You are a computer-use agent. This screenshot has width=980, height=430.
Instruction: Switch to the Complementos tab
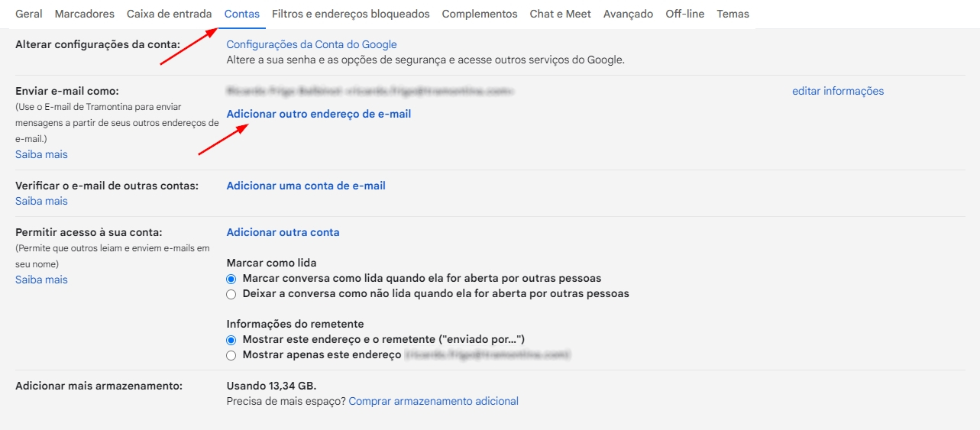click(479, 14)
